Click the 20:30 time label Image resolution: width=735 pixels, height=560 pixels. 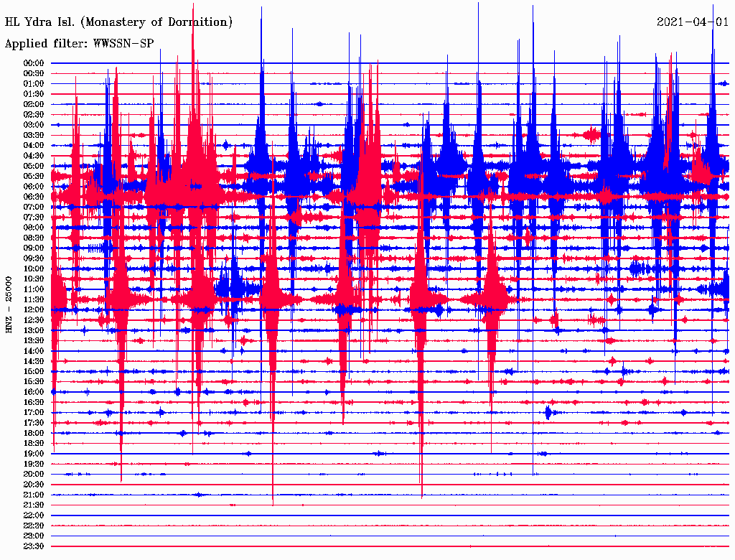(x=34, y=485)
